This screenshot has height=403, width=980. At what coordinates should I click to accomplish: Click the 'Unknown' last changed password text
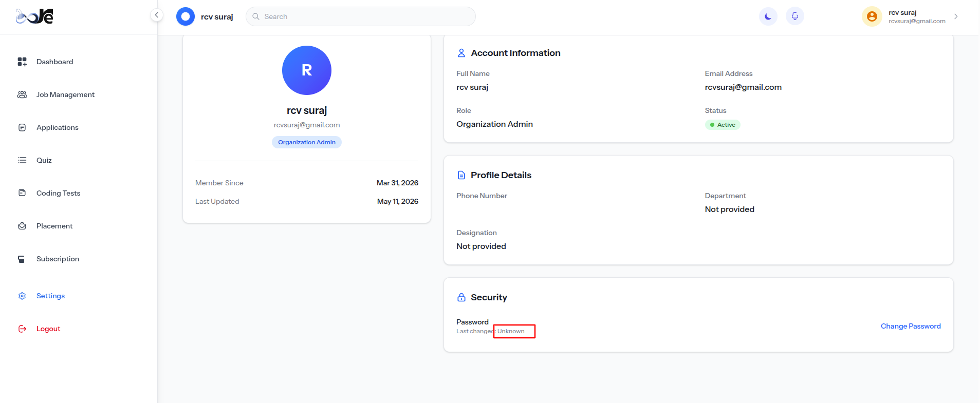[x=511, y=331]
